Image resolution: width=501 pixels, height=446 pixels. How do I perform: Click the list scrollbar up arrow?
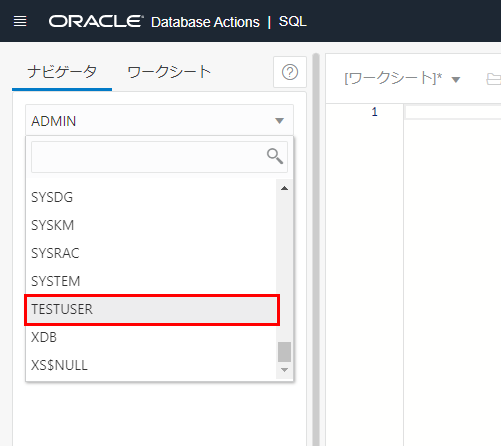tap(284, 188)
